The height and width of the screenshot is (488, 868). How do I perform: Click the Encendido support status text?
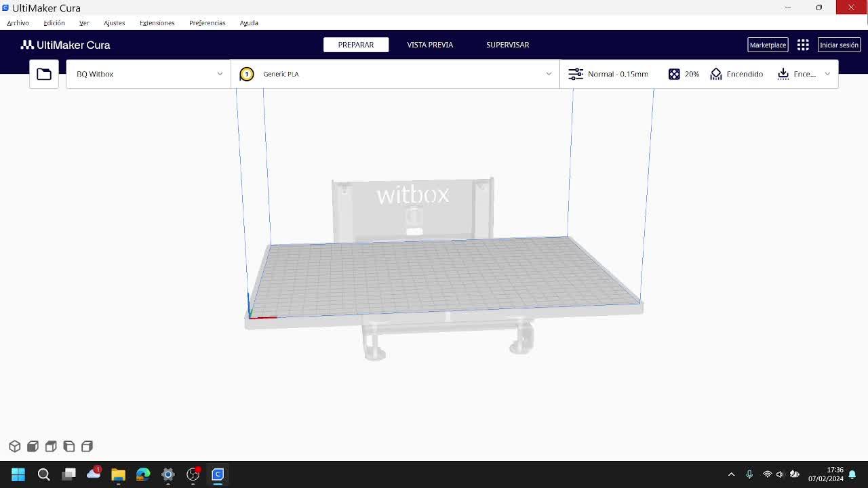pyautogui.click(x=745, y=74)
